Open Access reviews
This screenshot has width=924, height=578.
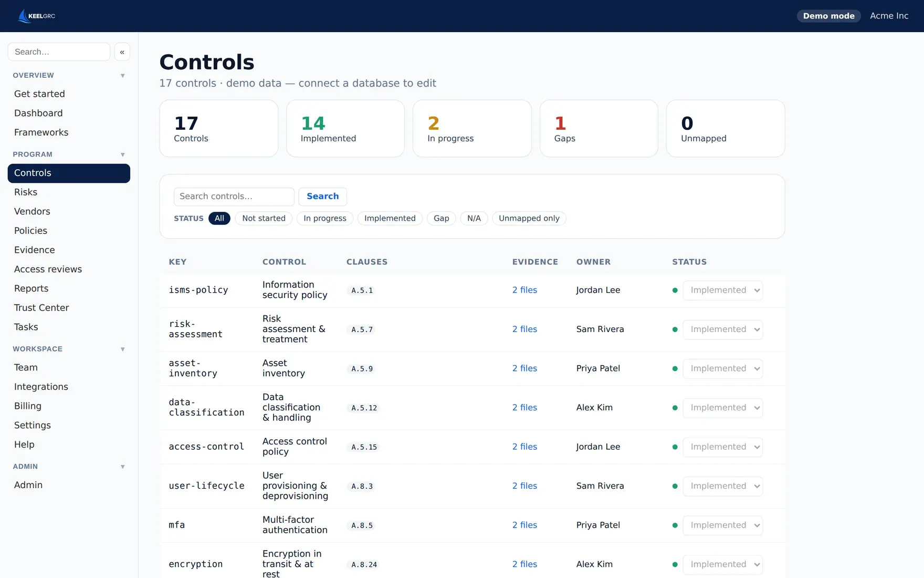pyautogui.click(x=69, y=270)
